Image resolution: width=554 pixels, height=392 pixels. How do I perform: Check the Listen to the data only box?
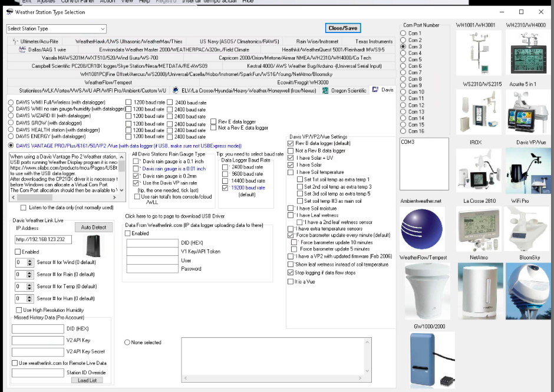[24, 207]
